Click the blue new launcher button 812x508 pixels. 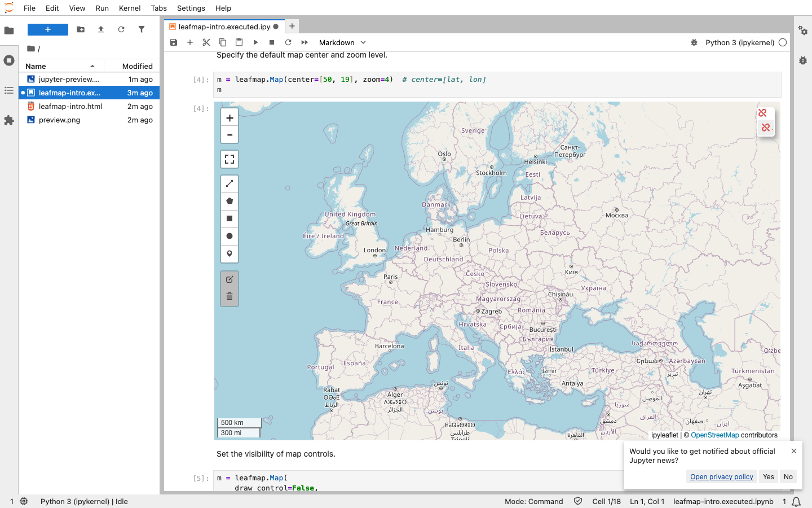(48, 29)
